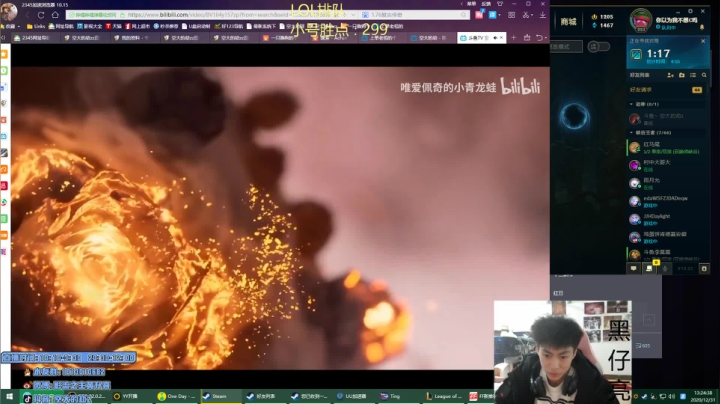Open the Steam taskbar item
Image resolution: width=720 pixels, height=404 pixels.
(220, 396)
